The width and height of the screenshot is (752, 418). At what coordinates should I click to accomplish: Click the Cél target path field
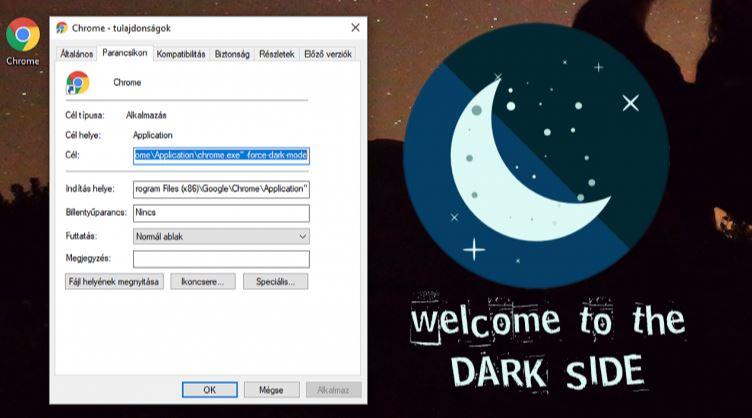point(221,156)
